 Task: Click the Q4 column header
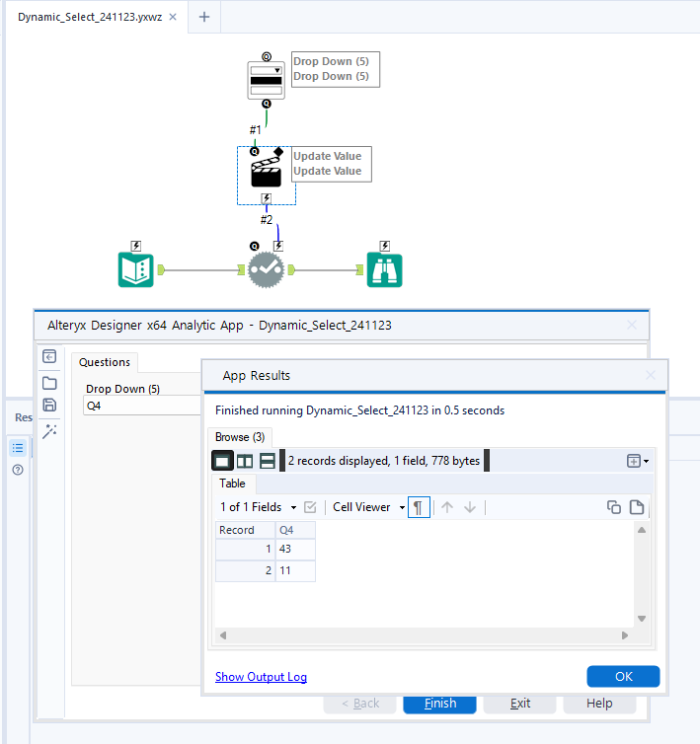(x=295, y=530)
